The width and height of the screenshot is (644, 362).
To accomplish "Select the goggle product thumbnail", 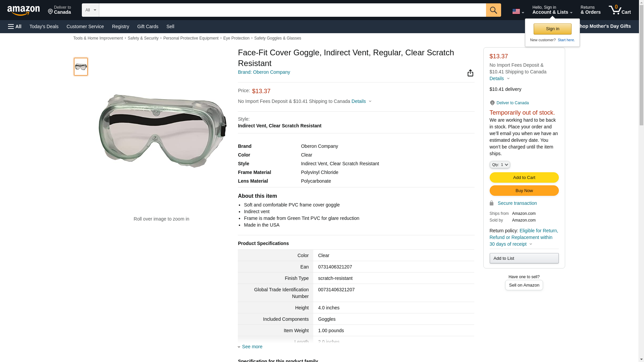I will tap(81, 67).
